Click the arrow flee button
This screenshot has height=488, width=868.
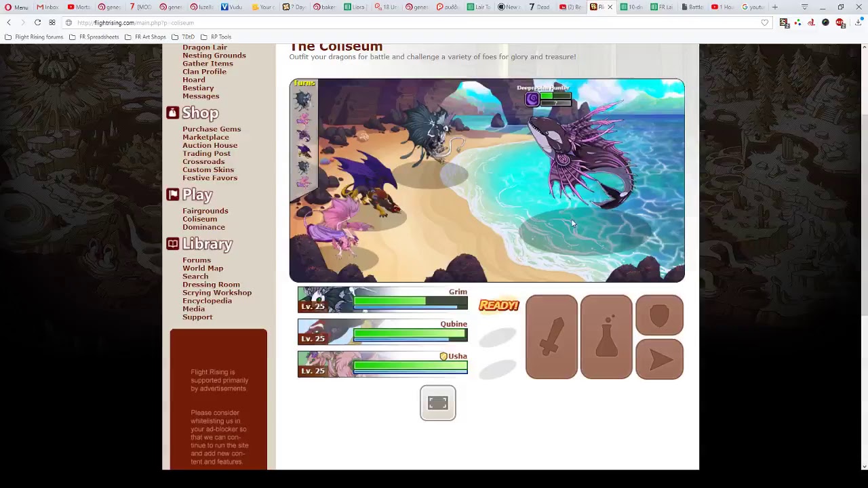659,359
